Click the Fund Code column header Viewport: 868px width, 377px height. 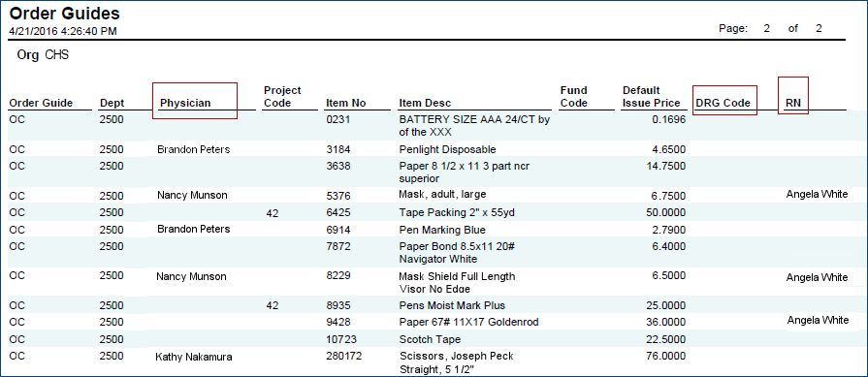[573, 96]
